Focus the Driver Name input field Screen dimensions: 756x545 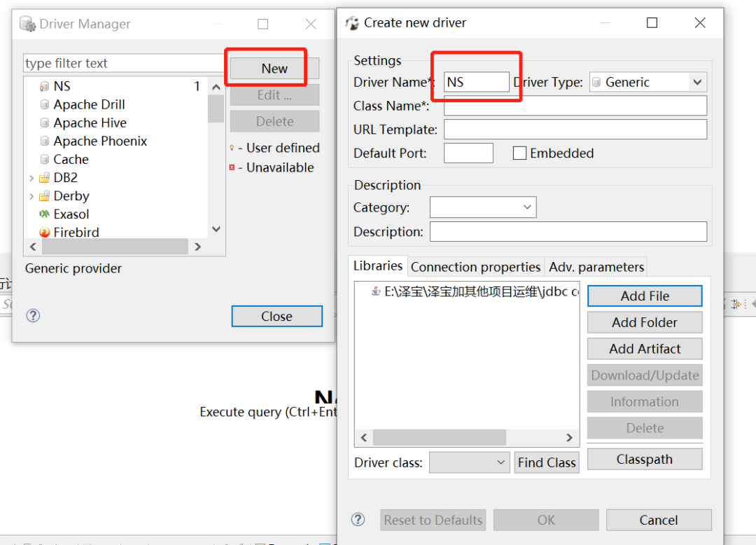[x=477, y=82]
